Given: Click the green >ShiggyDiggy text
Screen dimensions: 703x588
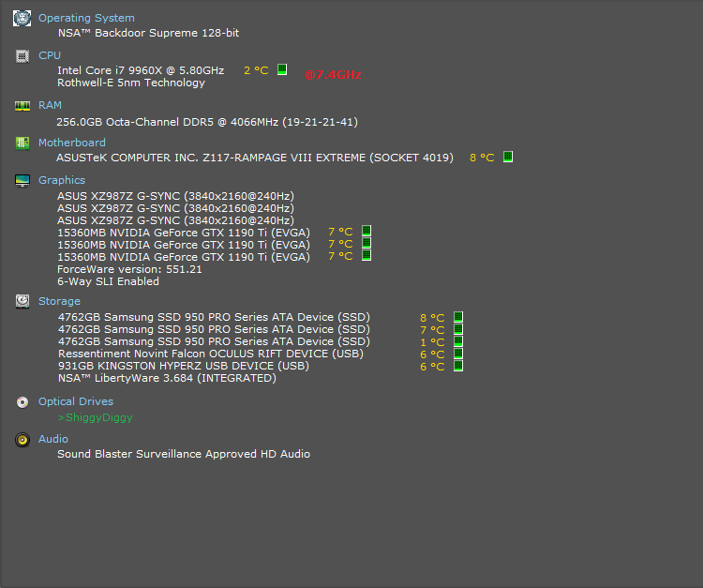Looking at the screenshot, I should [x=95, y=417].
